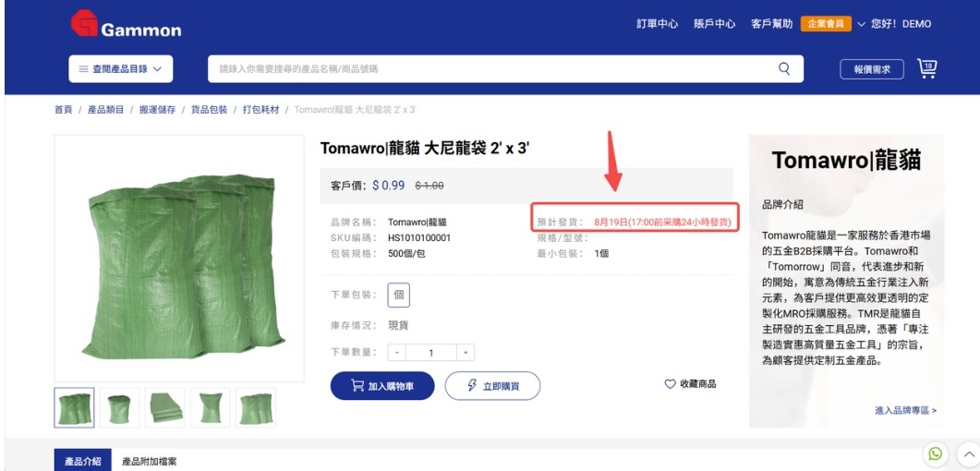Click the 報價需求 button
Viewport: 980px width, 471px height.
pyautogui.click(x=872, y=69)
